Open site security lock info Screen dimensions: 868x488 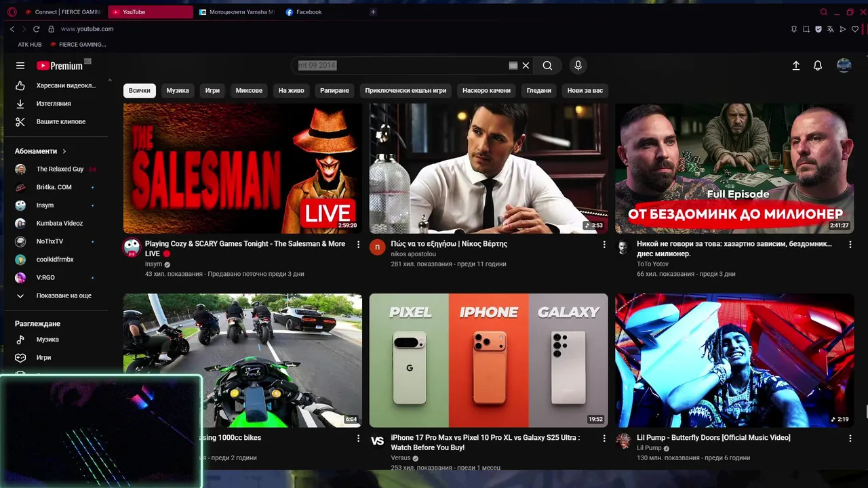tap(51, 29)
